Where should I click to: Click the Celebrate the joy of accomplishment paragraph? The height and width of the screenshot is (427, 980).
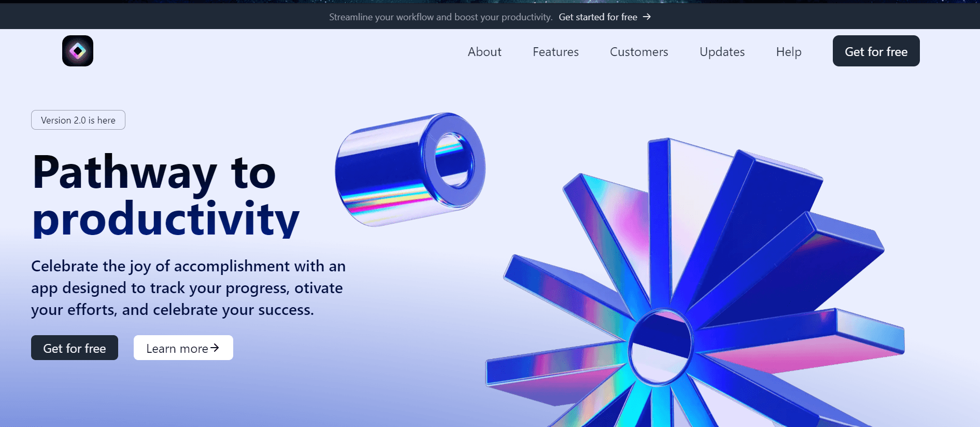[x=188, y=288]
